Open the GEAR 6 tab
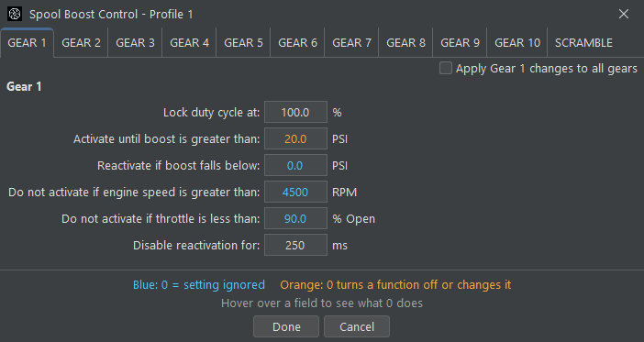This screenshot has width=644, height=342. pos(297,43)
